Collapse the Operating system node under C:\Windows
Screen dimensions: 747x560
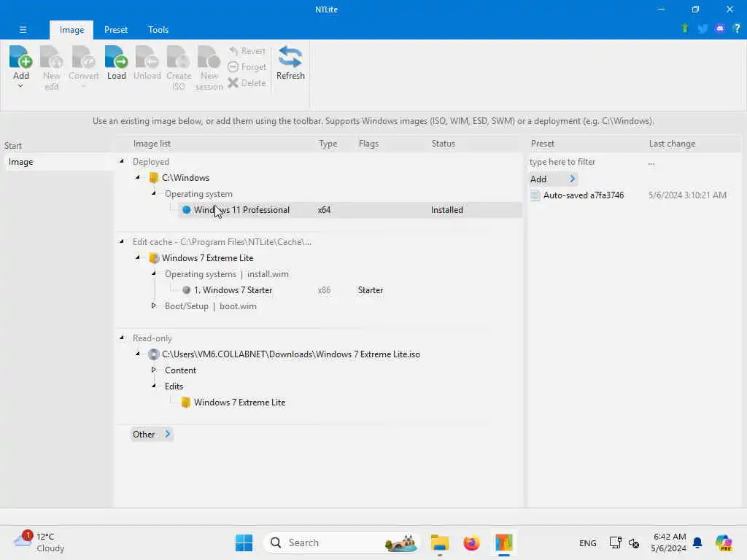[154, 193]
